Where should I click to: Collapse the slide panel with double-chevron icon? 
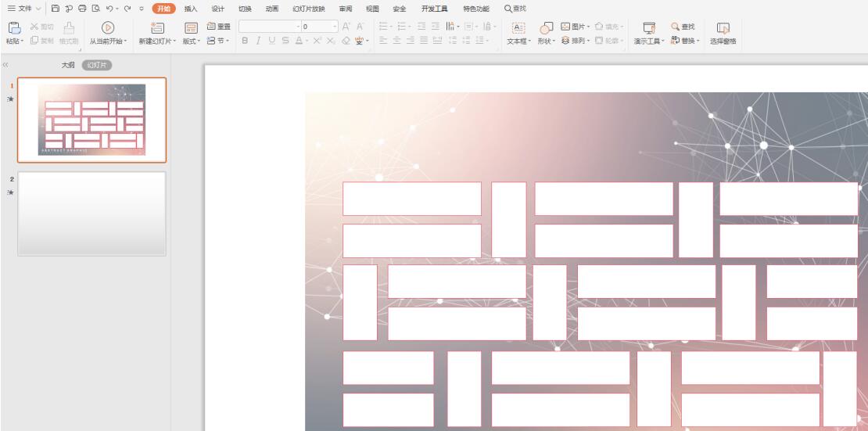[5, 65]
